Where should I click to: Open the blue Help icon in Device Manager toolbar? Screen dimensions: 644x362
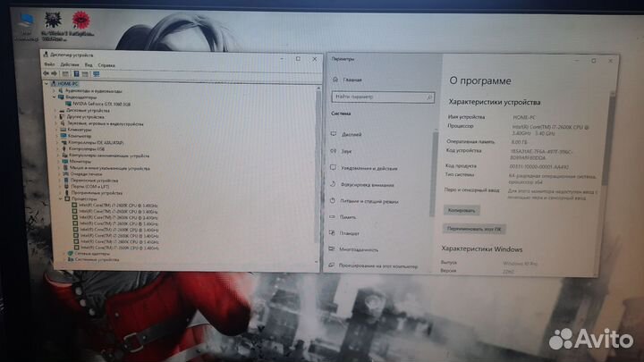click(76, 74)
